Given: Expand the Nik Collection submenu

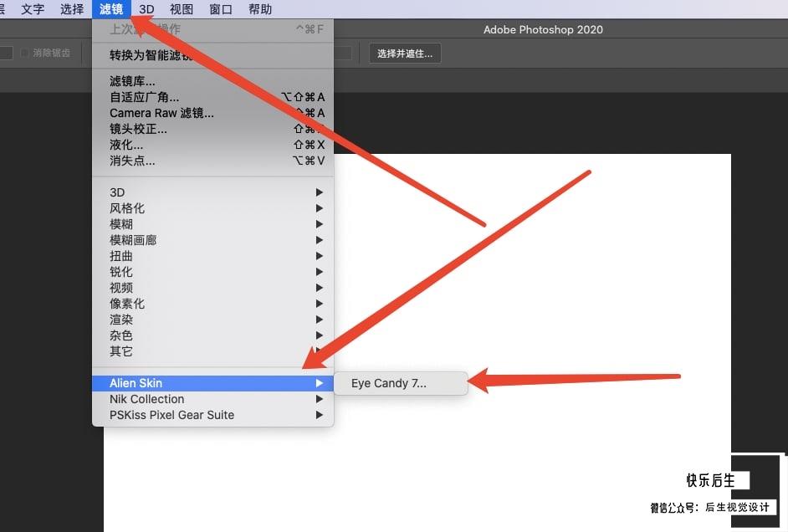Looking at the screenshot, I should pyautogui.click(x=212, y=399).
